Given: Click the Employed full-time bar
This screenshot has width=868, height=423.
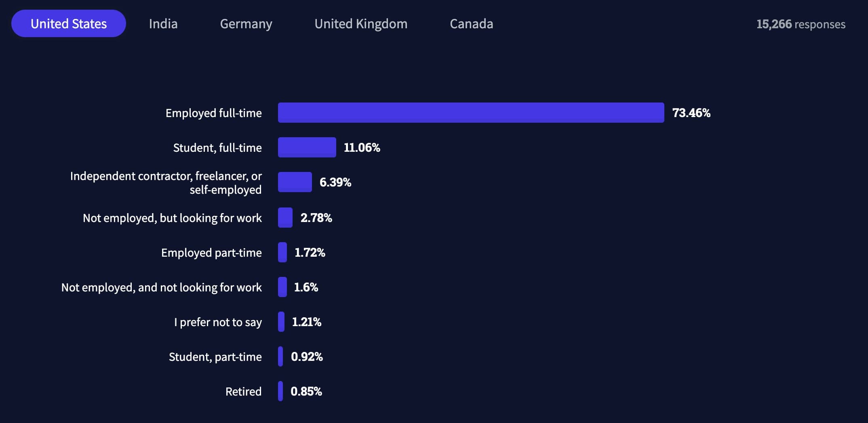Looking at the screenshot, I should pyautogui.click(x=471, y=113).
